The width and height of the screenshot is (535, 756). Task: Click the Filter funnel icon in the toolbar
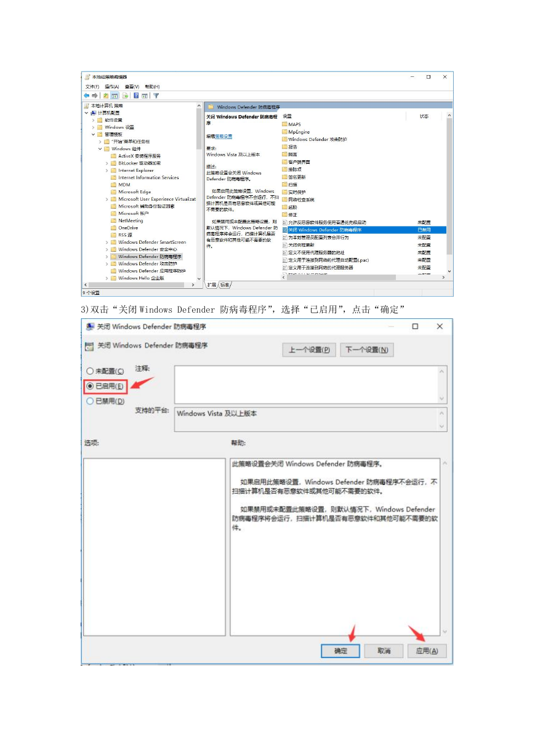click(x=156, y=95)
